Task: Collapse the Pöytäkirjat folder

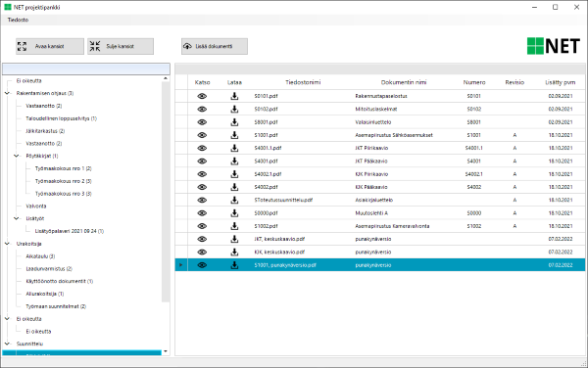Action: pyautogui.click(x=17, y=156)
